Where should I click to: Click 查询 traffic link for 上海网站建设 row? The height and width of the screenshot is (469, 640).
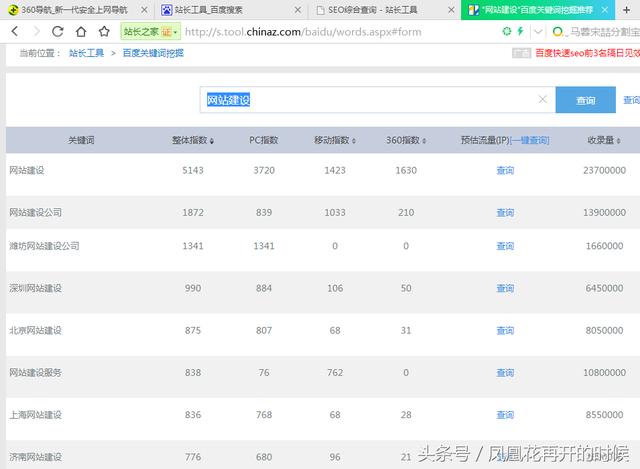tap(505, 415)
